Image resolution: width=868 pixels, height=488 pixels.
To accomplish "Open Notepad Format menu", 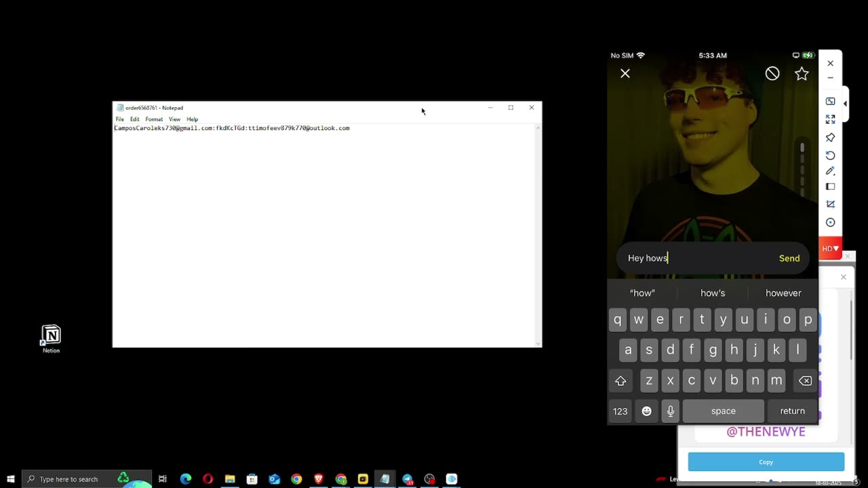I will 154,119.
